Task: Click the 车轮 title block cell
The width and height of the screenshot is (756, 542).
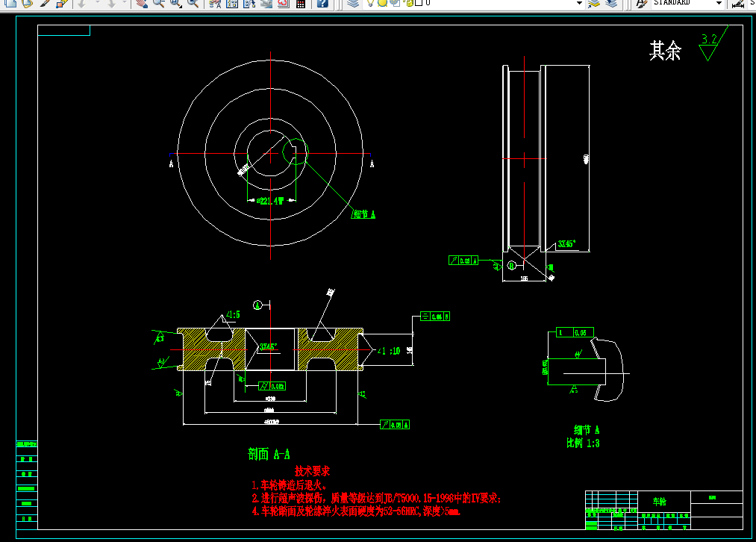Action: point(659,502)
